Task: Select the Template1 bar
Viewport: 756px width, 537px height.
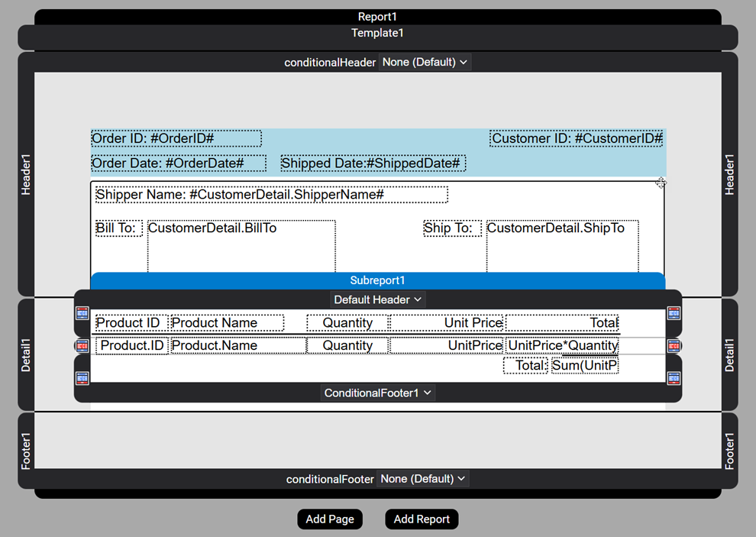Action: pos(377,34)
